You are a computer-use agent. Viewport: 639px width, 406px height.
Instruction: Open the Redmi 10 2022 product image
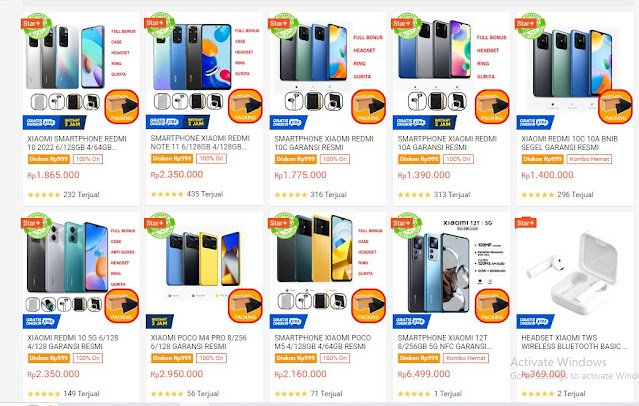point(81,67)
